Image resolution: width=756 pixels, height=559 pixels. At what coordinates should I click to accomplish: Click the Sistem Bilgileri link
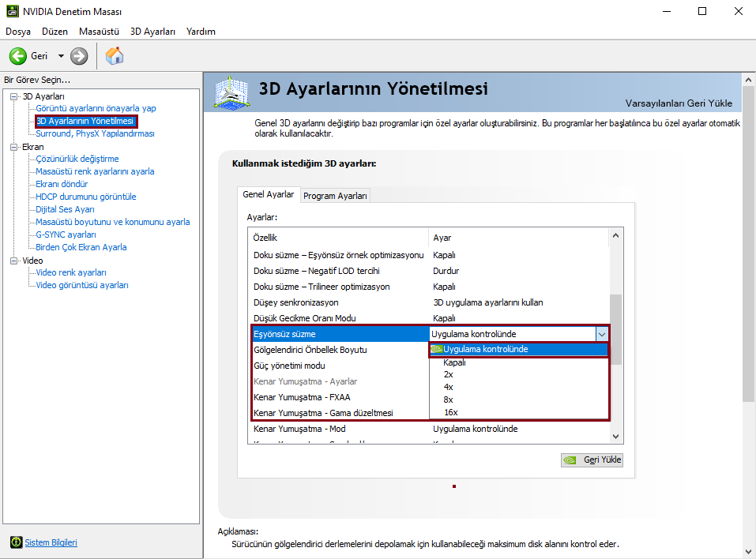[51, 542]
